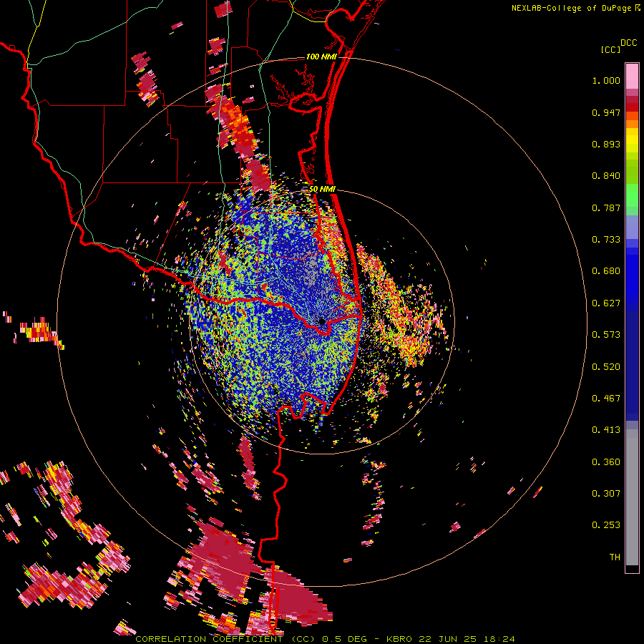This screenshot has height=644, width=644.
Task: Click the 0.733 scale value
Action: pyautogui.click(x=606, y=240)
